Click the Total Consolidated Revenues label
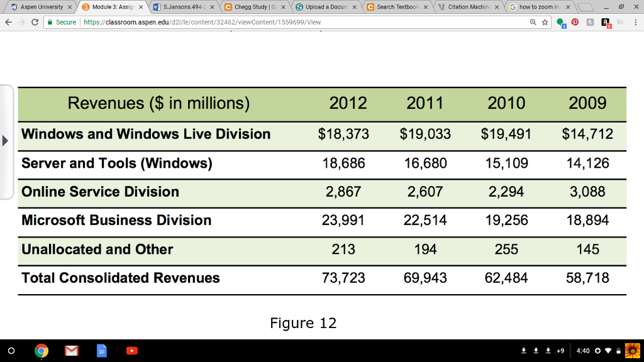Screen dimensions: 644x362 click(x=121, y=278)
